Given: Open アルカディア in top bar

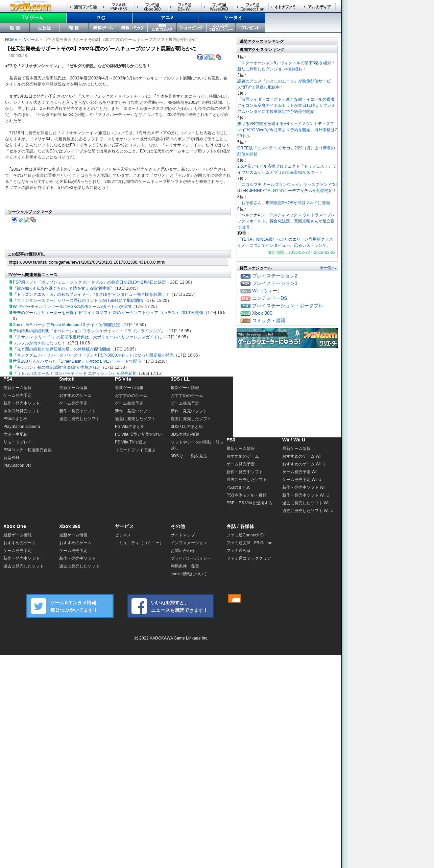Looking at the screenshot, I should (x=319, y=7).
